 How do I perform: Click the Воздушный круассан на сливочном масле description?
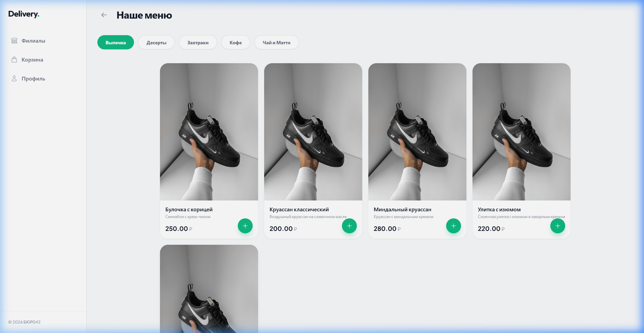pyautogui.click(x=308, y=217)
